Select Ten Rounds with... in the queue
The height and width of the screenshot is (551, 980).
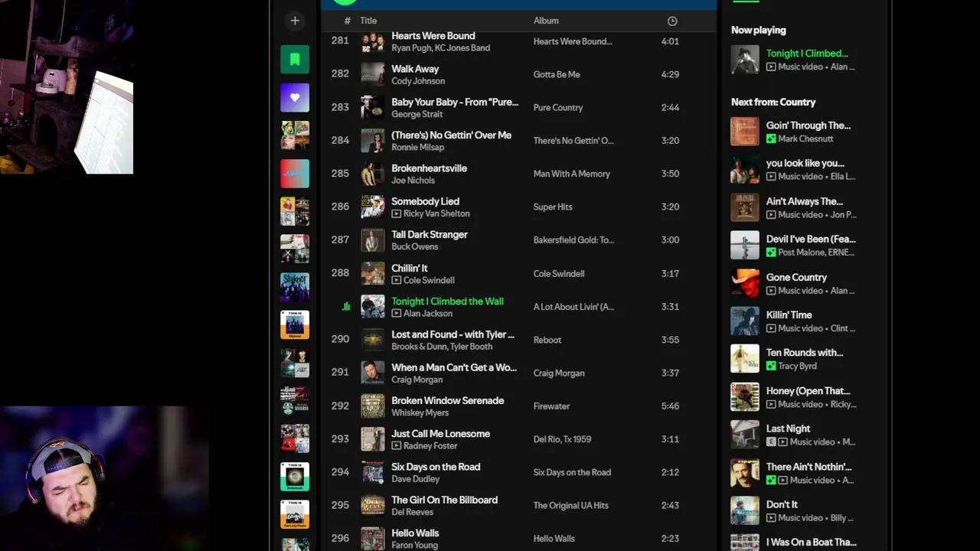click(x=805, y=353)
